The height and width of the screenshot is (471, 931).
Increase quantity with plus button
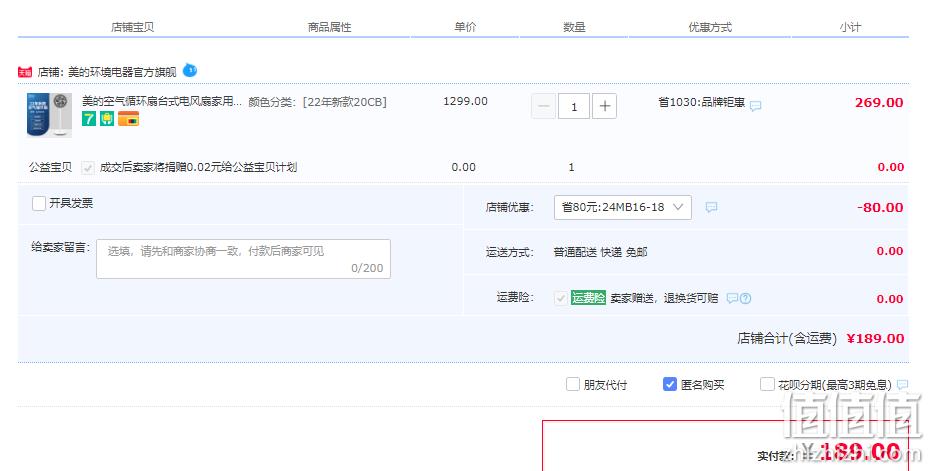click(604, 106)
